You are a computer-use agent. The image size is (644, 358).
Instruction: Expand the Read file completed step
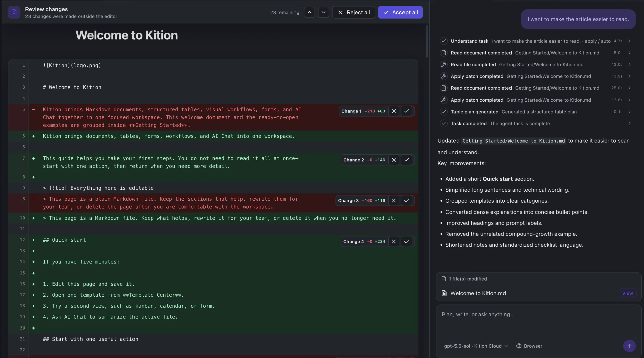(629, 64)
